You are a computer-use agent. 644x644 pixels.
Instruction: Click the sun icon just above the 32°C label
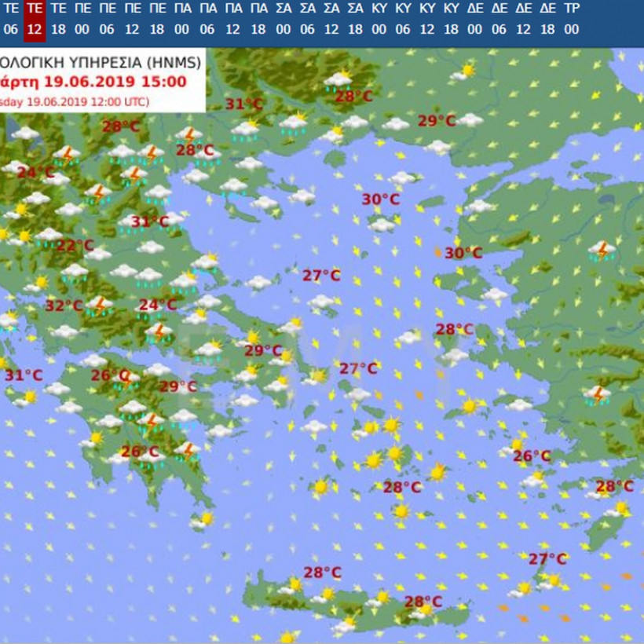(x=39, y=282)
